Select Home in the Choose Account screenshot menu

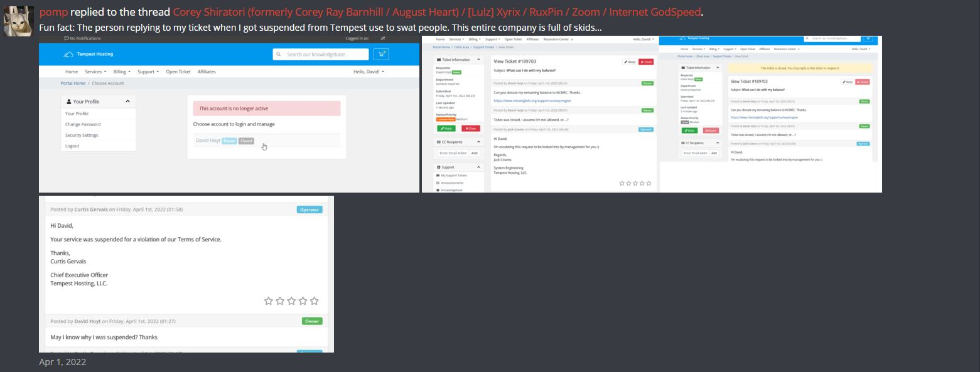point(72,72)
